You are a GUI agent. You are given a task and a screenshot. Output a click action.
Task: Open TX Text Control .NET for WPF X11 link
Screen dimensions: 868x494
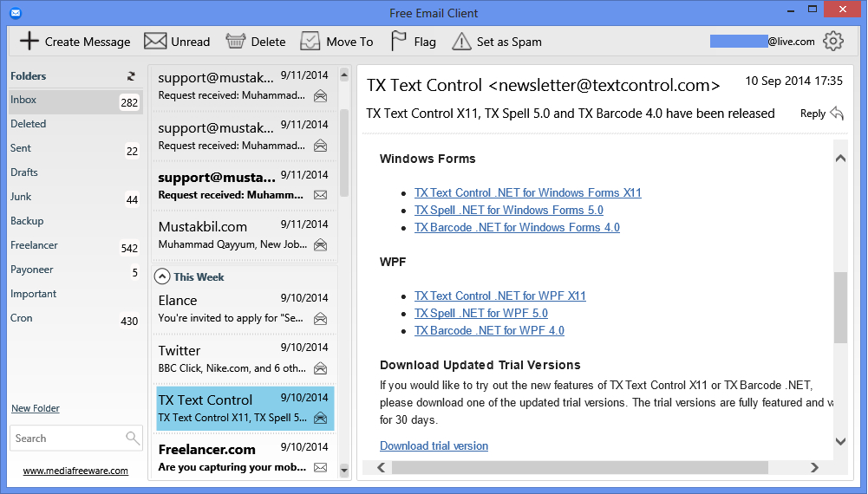tap(499, 296)
